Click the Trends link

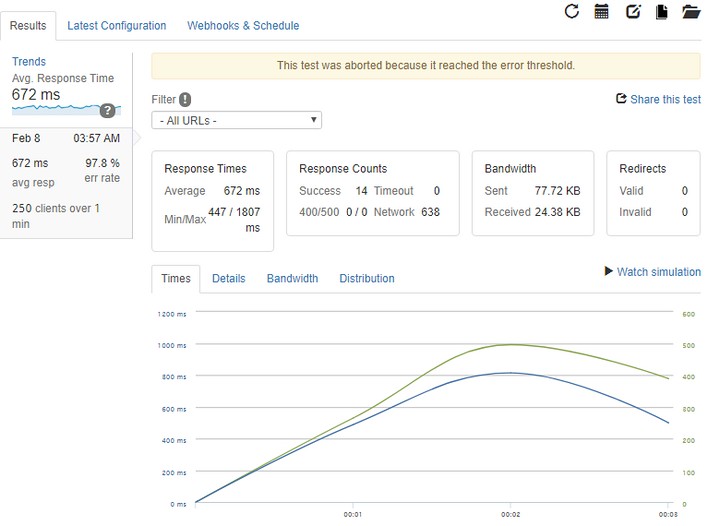pyautogui.click(x=29, y=62)
